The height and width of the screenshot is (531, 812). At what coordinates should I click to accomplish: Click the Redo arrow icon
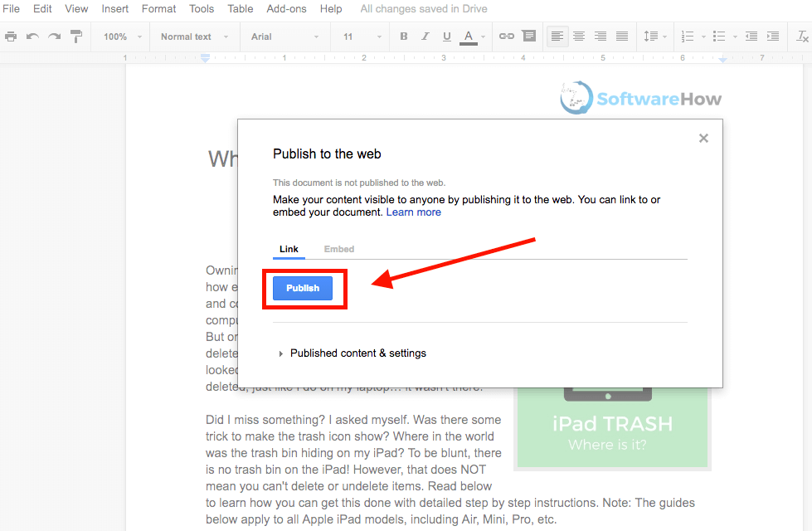tap(55, 37)
